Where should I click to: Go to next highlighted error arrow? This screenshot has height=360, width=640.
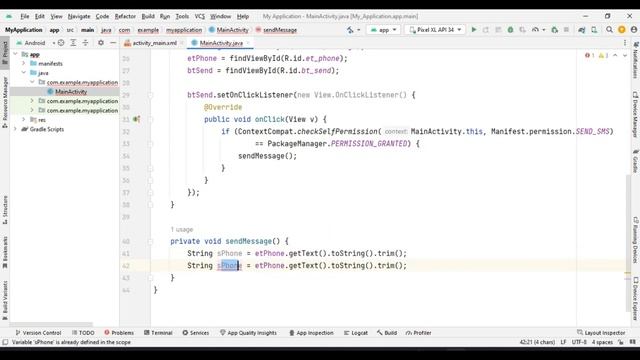625,56
